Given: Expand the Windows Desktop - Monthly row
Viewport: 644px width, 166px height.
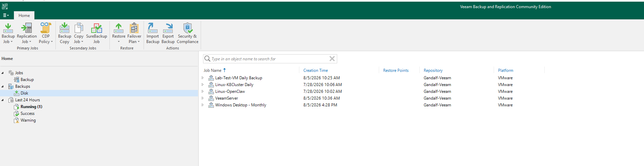Looking at the screenshot, I should click(x=203, y=105).
